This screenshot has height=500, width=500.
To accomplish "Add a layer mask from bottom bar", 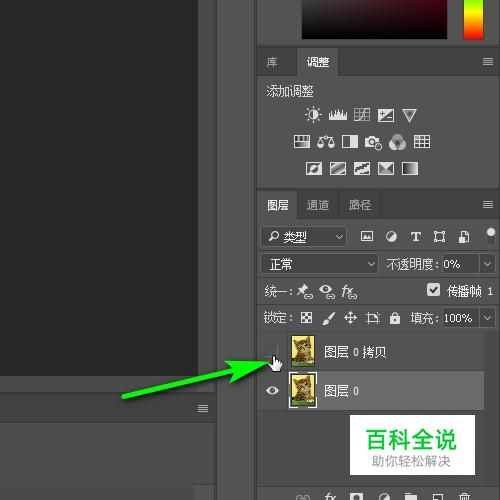I will pyautogui.click(x=356, y=497).
